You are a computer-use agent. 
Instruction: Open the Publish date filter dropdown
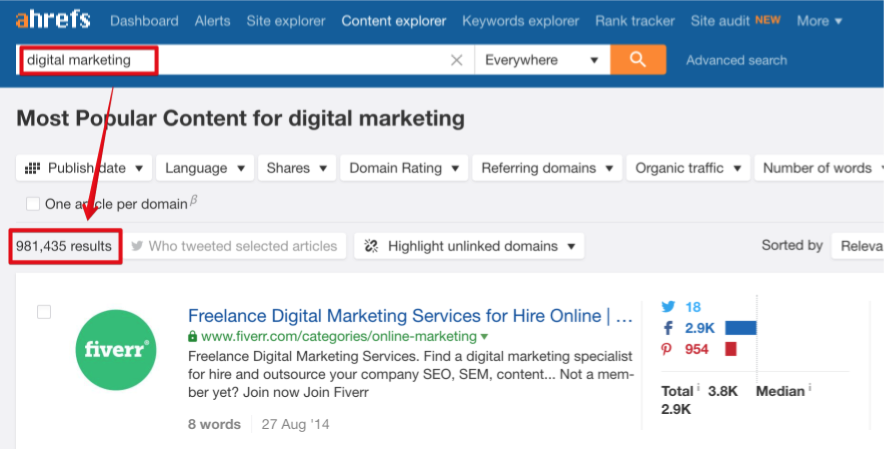coord(85,168)
